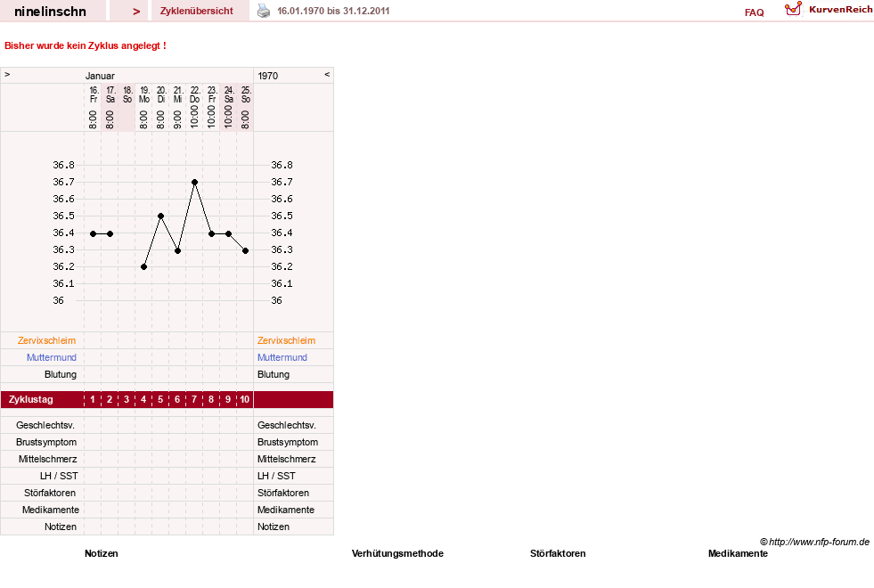Click the left Brustsymptom row label
874x588 pixels.
click(47, 442)
